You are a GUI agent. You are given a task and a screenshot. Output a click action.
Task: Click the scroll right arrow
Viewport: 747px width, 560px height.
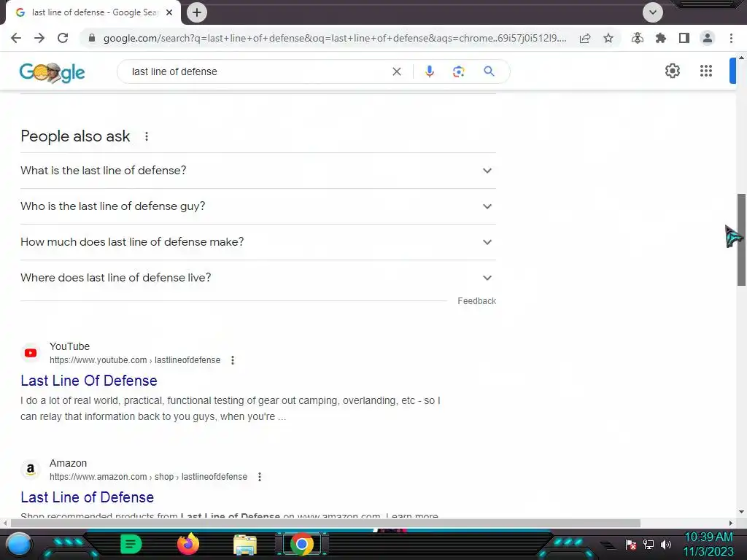[x=731, y=523]
